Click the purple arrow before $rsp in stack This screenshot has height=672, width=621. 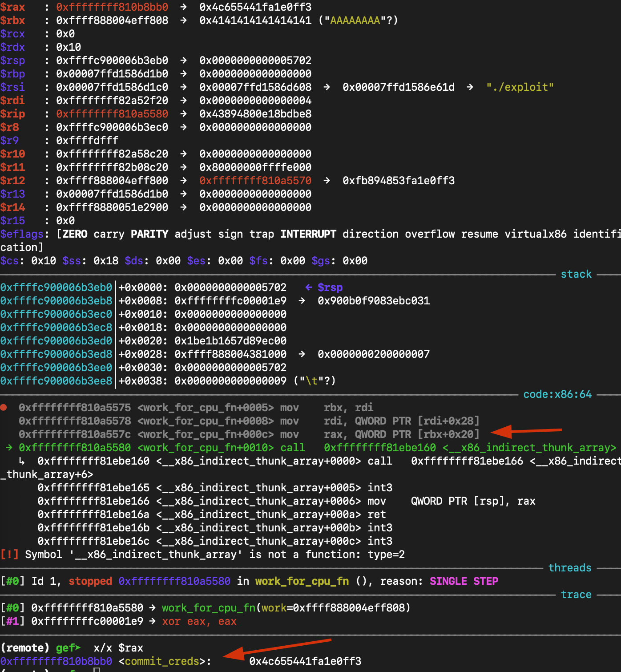[x=309, y=287]
